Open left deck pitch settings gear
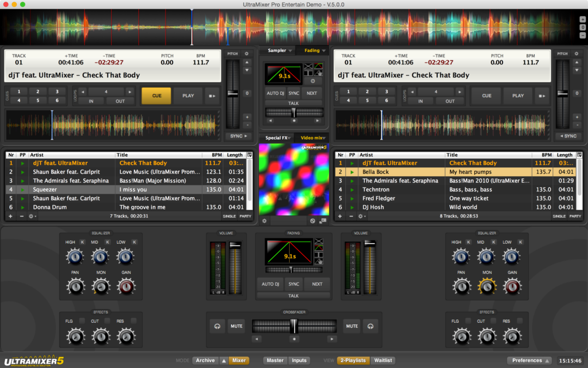Screen dimensions: 588x368 (247, 54)
